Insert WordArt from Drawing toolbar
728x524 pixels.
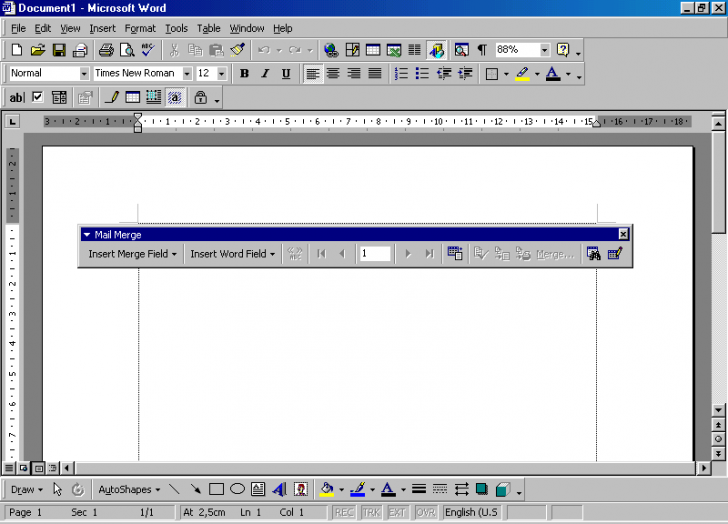[280, 489]
